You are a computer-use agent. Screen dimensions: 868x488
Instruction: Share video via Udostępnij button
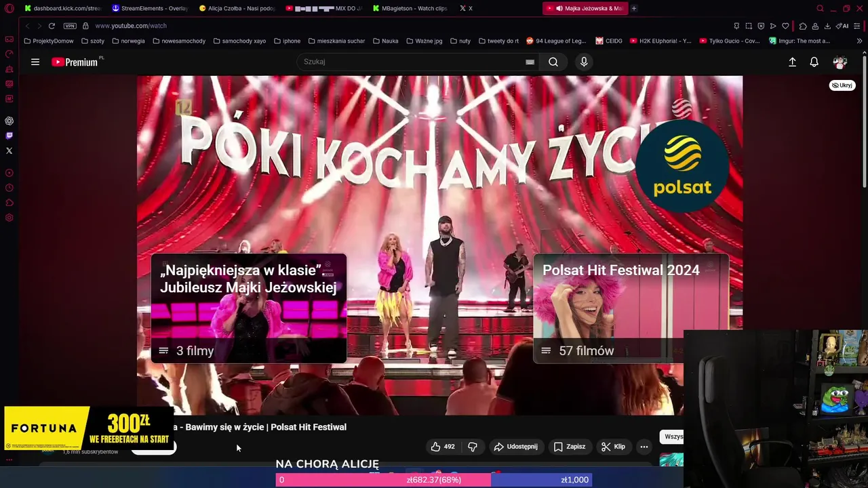(x=516, y=447)
